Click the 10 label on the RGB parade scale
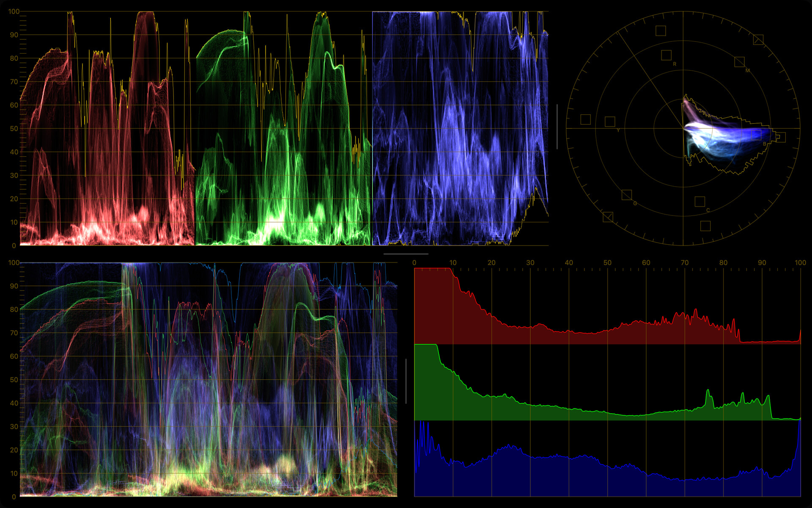Viewport: 812px width, 508px height. [14, 222]
